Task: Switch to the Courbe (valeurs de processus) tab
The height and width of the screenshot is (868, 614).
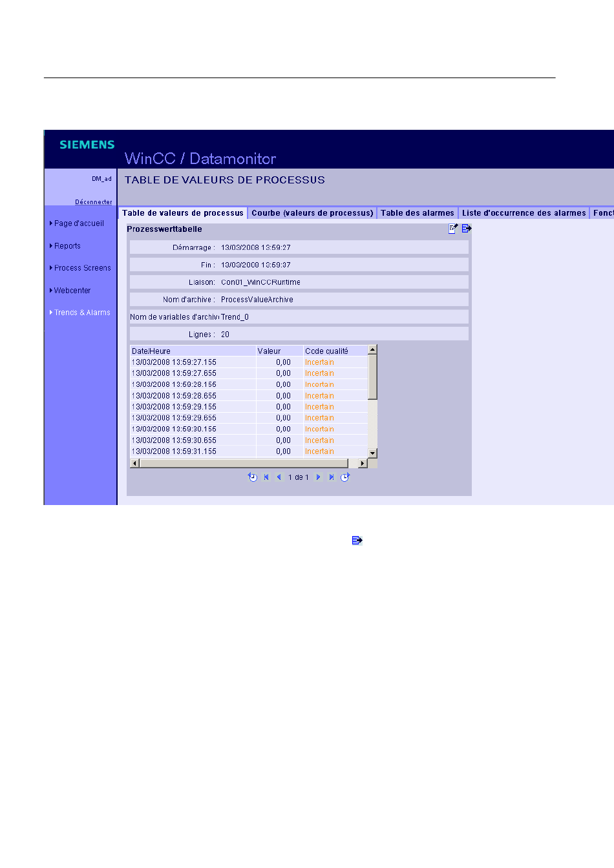Action: tap(312, 213)
